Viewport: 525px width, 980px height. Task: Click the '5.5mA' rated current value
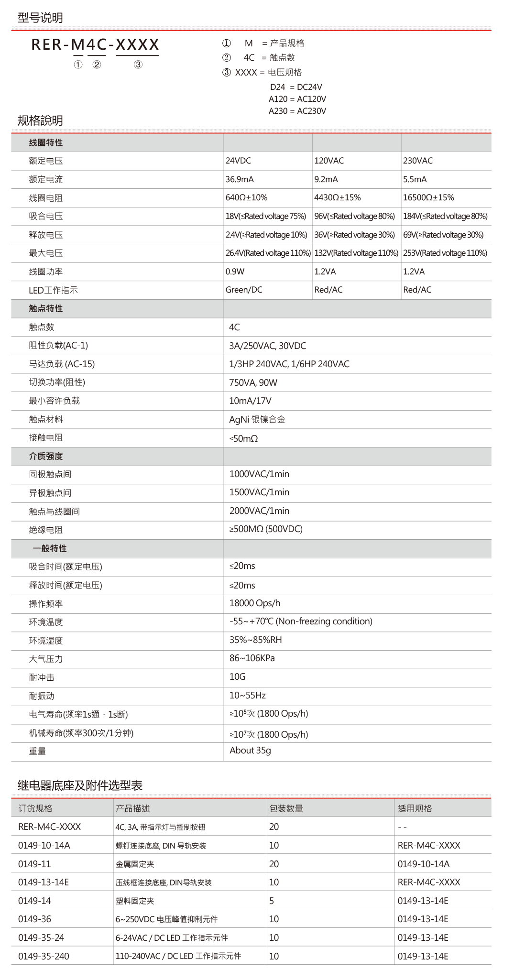click(x=415, y=179)
